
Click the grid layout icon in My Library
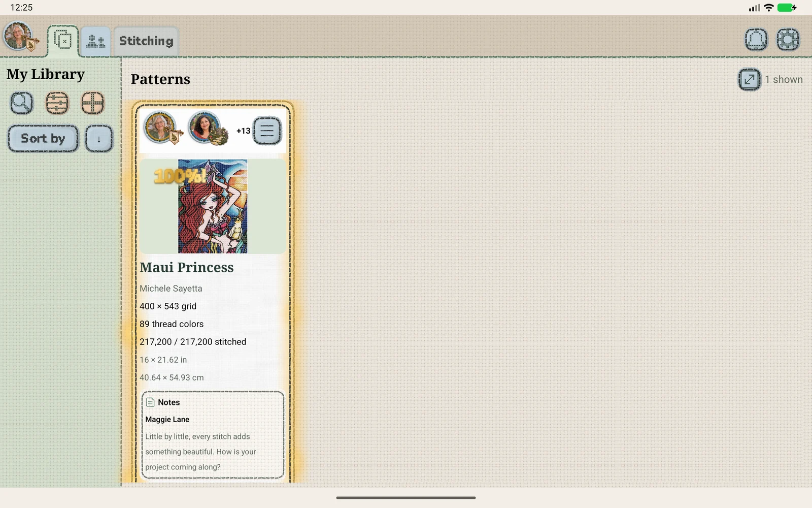pos(92,103)
